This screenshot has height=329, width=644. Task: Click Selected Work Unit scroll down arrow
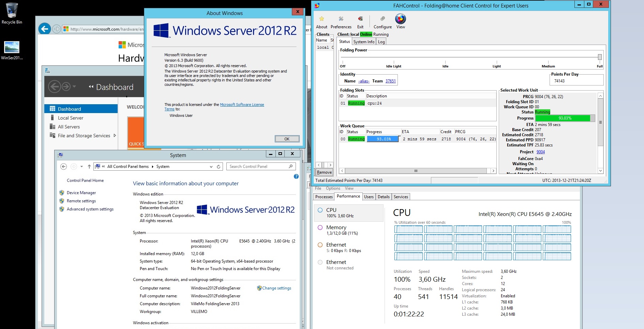pyautogui.click(x=601, y=171)
